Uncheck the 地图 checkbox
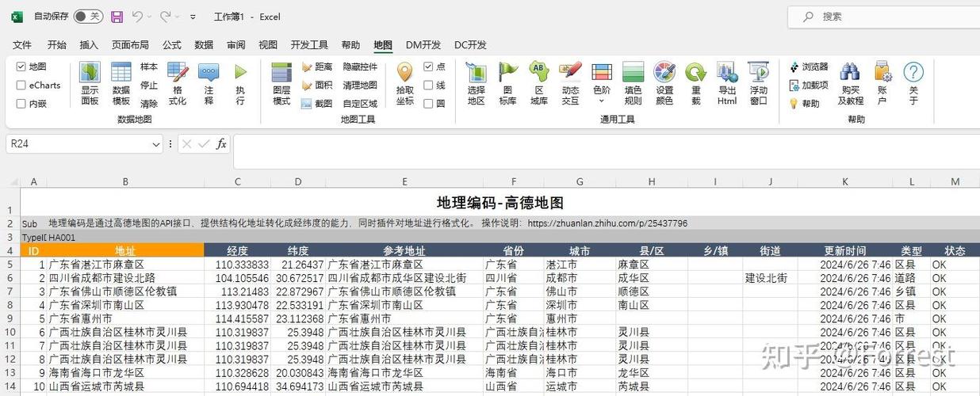The width and height of the screenshot is (980, 396). coord(21,67)
